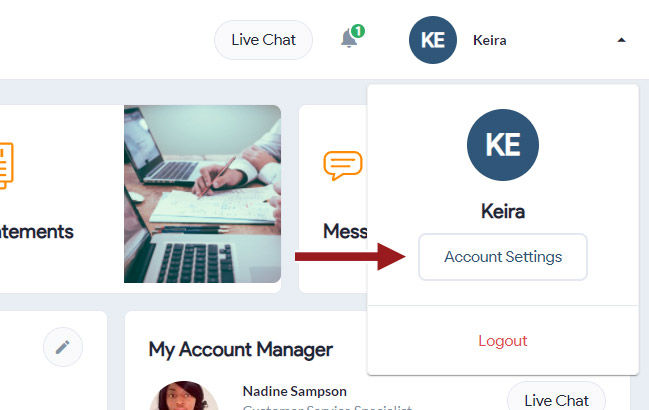Click the Keira username in the header
Image resolution: width=649 pixels, height=410 pixels.
[x=490, y=40]
